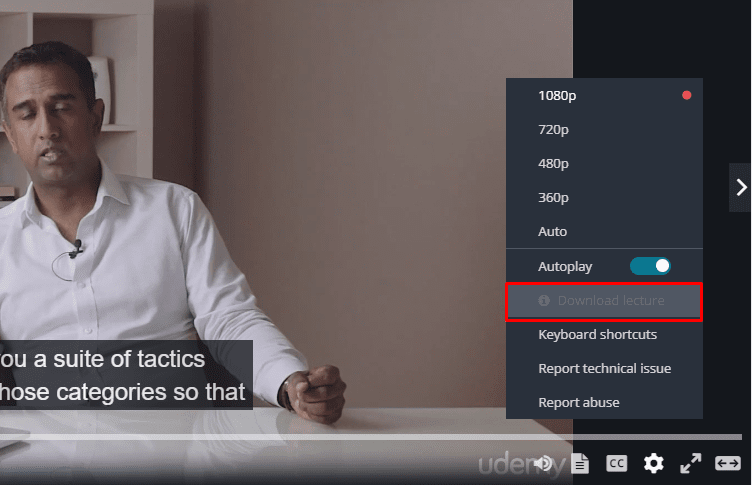Click Download lecture menu entry
This screenshot has width=752, height=485.
pos(604,302)
